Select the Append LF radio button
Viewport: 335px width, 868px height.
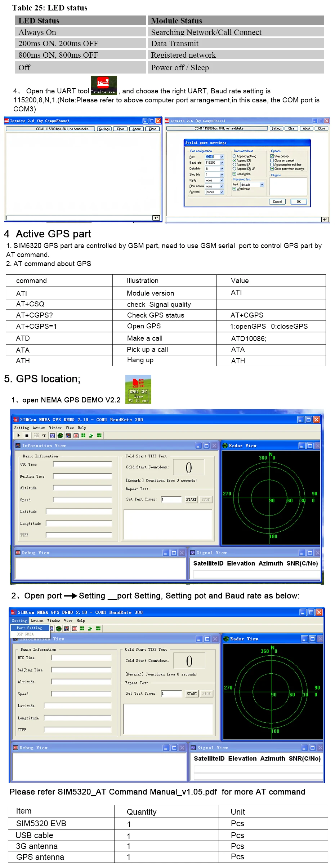234,164
